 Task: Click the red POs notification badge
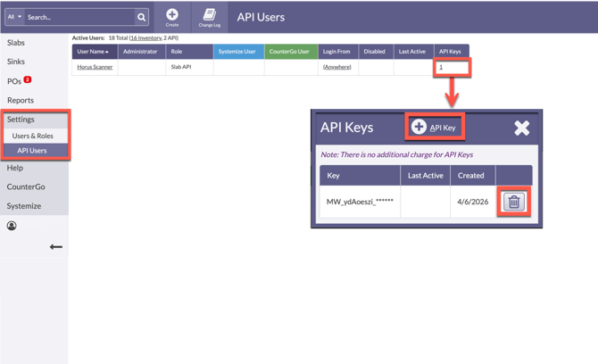click(28, 79)
